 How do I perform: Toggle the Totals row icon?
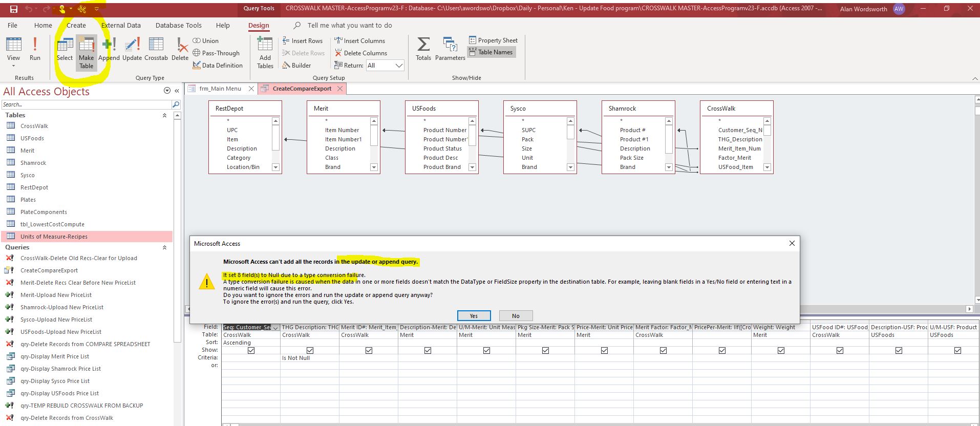point(423,49)
